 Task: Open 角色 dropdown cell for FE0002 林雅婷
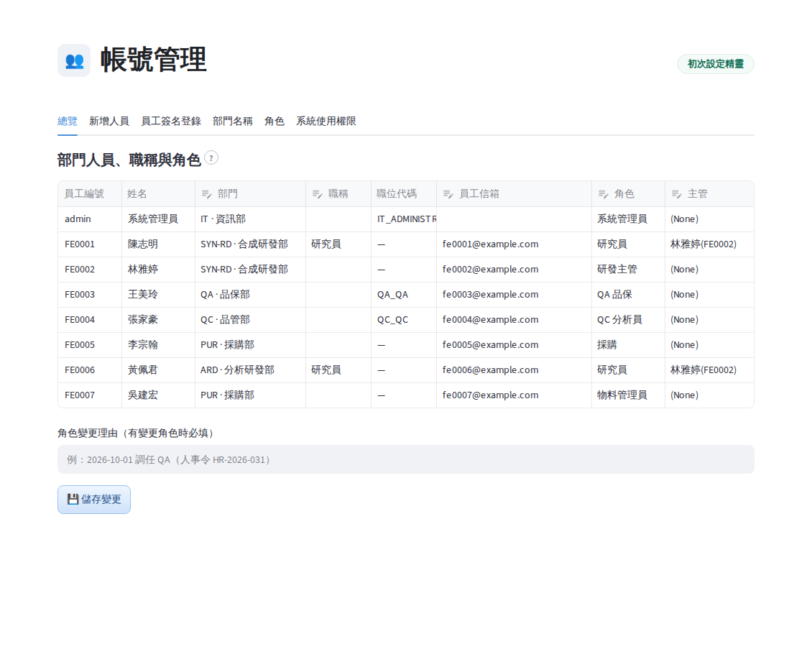click(628, 270)
